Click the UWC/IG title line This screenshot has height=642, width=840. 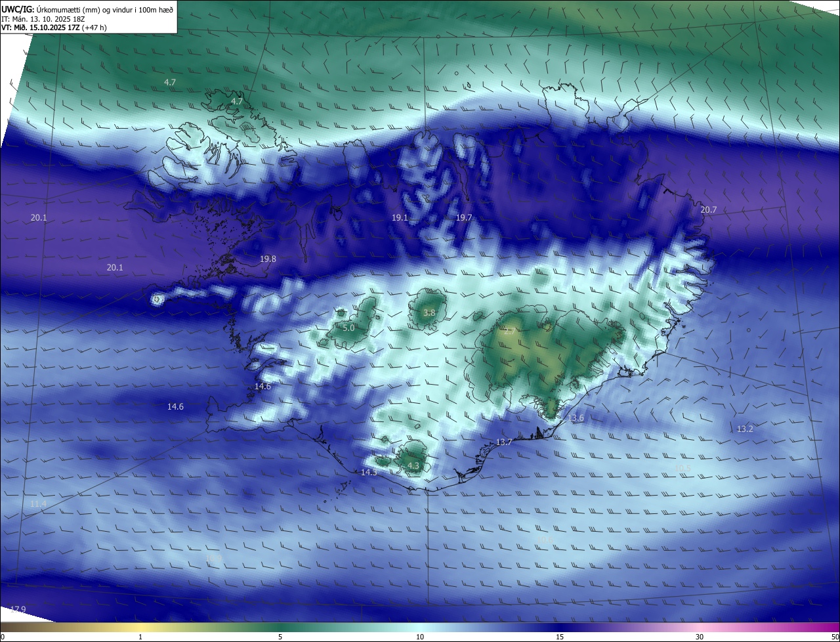[x=87, y=10]
